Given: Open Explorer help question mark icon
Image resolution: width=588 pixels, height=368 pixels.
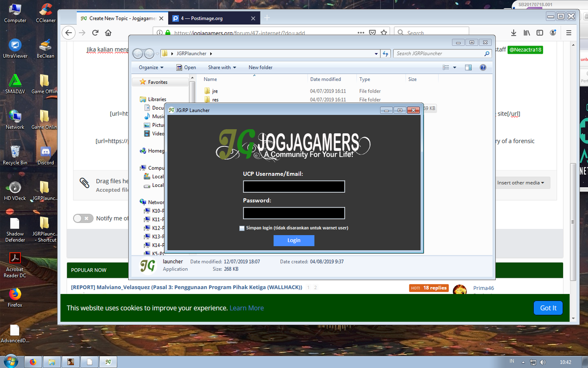Looking at the screenshot, I should click(x=483, y=67).
